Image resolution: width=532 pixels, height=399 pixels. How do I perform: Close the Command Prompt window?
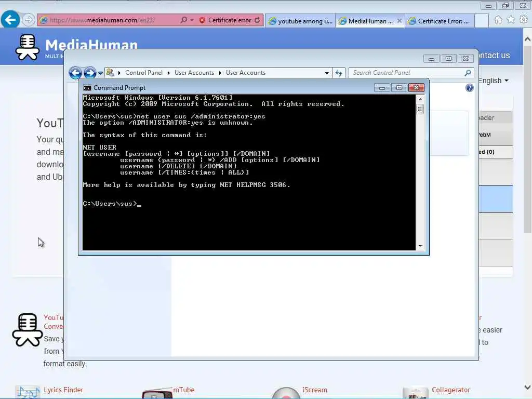(416, 88)
